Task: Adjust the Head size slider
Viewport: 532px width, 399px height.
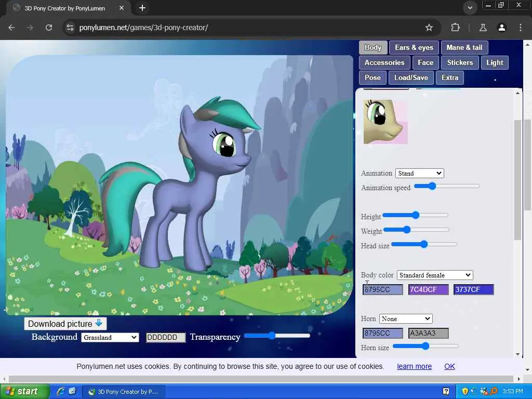Action: click(424, 244)
